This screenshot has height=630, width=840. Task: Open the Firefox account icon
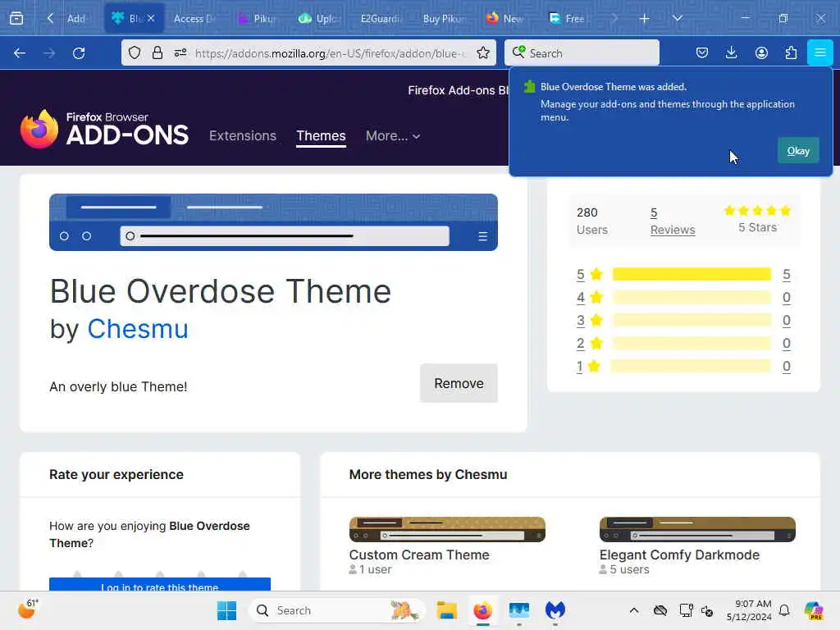(x=761, y=52)
